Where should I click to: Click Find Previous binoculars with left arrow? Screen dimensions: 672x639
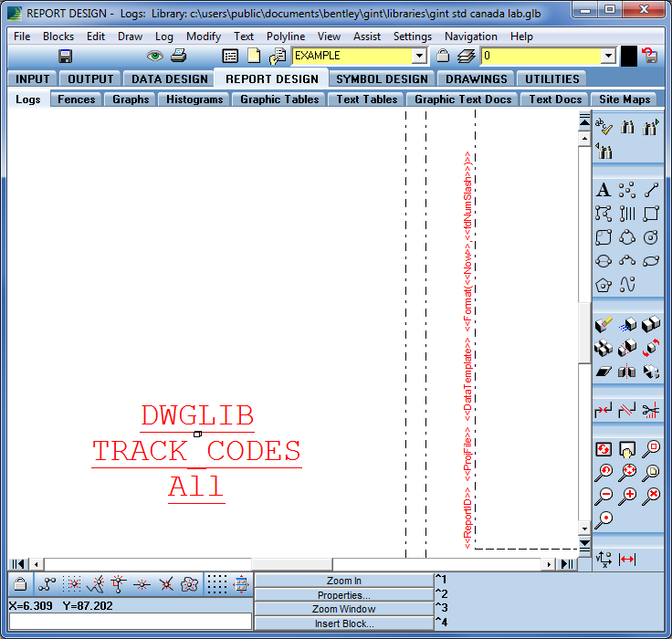pos(604,151)
